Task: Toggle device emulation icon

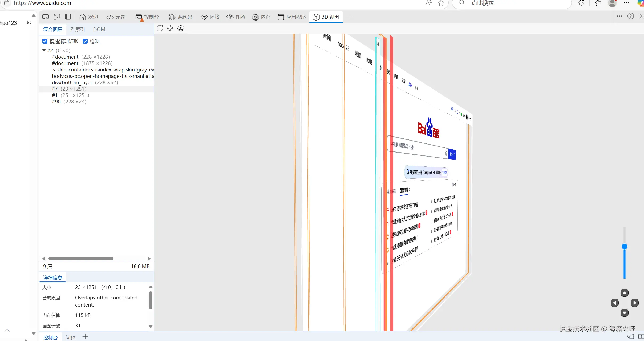Action: [x=57, y=17]
